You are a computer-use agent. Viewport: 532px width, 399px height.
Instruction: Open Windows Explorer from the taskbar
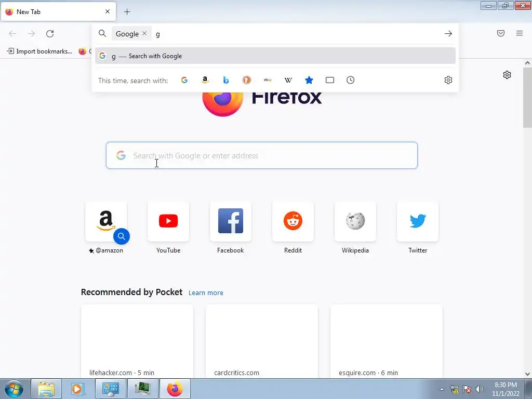(46, 389)
